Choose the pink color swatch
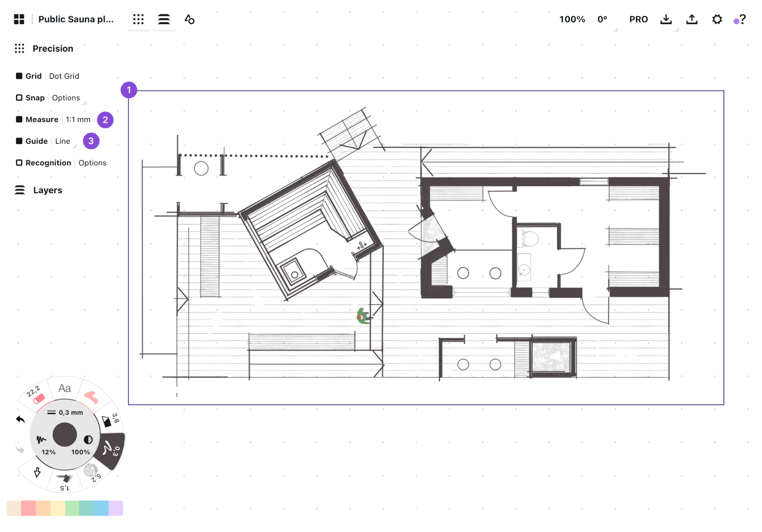The height and width of the screenshot is (532, 762). point(28,508)
